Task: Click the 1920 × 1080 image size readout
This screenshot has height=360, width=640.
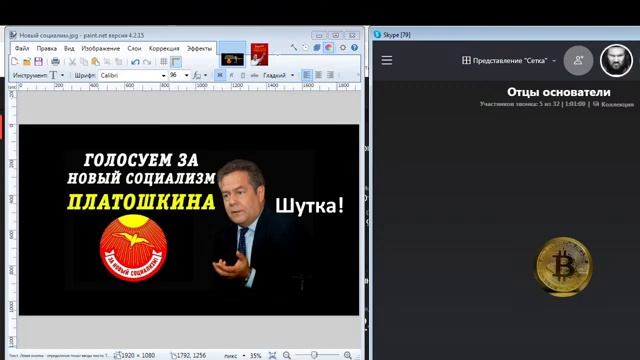Action: pos(134,356)
